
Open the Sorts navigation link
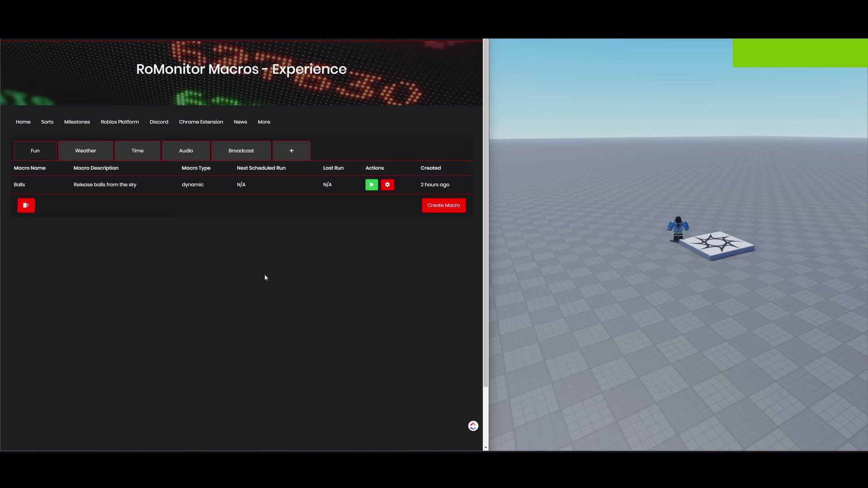(x=47, y=122)
